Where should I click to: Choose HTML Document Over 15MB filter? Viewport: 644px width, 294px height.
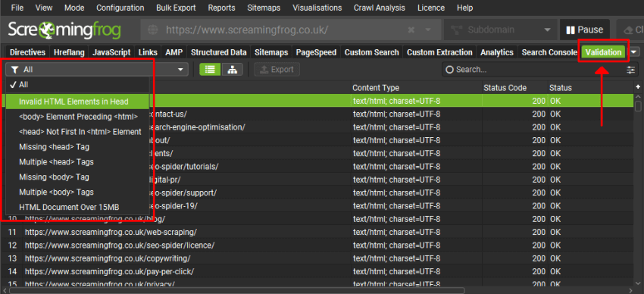pyautogui.click(x=77, y=208)
